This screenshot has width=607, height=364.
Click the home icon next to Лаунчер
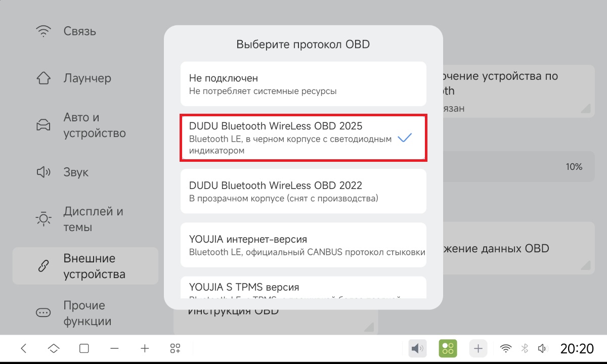pyautogui.click(x=44, y=78)
